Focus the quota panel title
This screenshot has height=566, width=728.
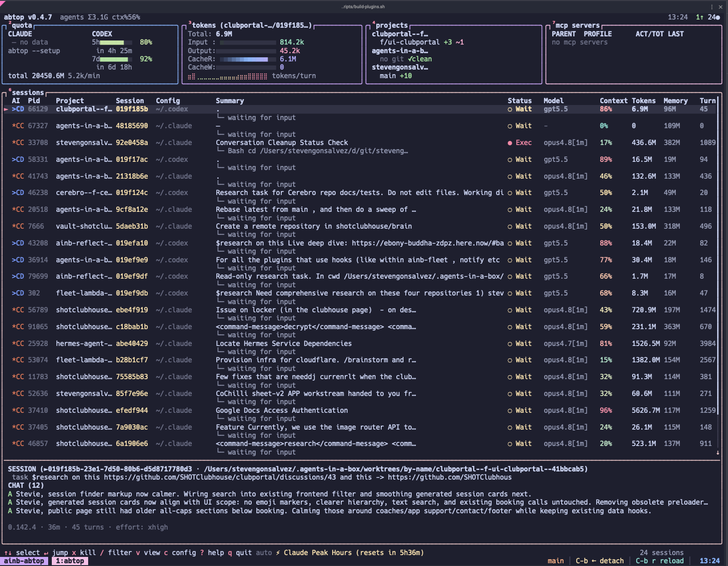(x=22, y=25)
